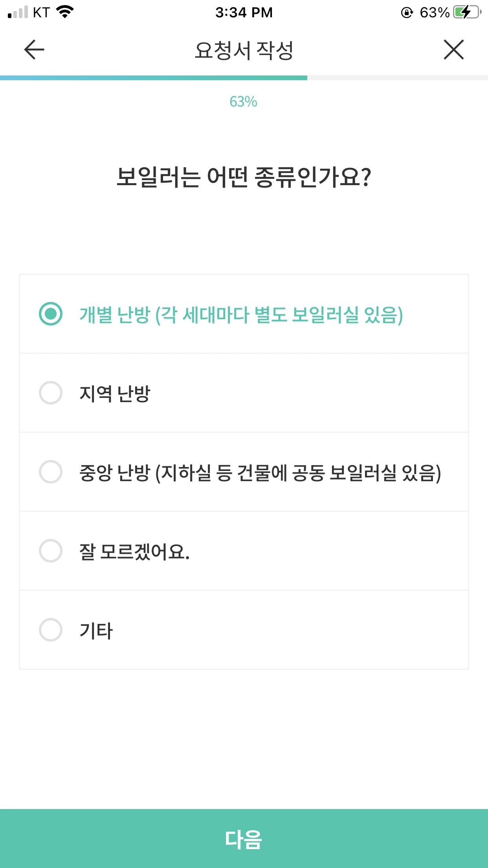Tap the green progress bar
488x868 pixels.
[x=154, y=78]
